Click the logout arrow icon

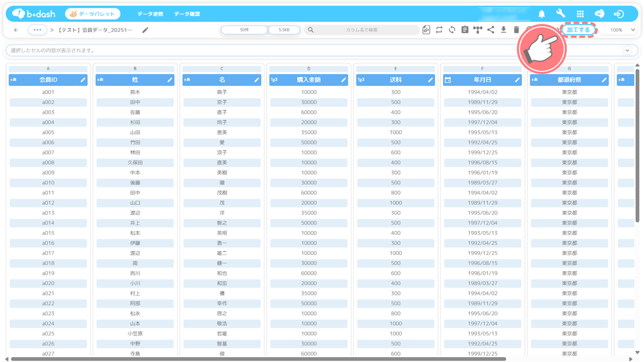618,14
